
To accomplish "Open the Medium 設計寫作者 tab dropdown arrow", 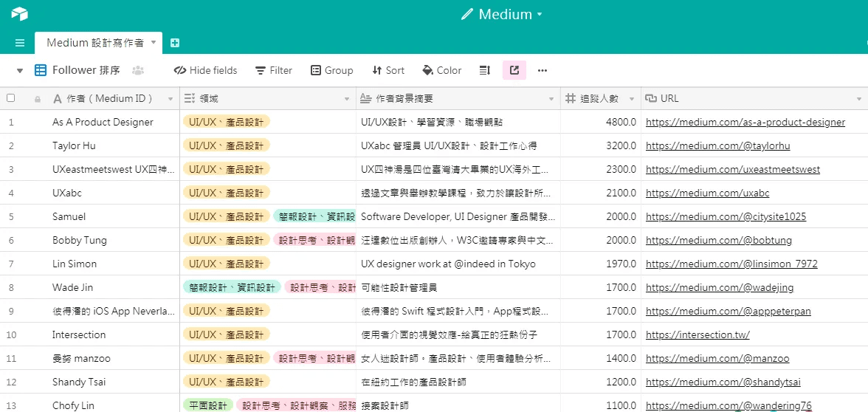I will pos(154,42).
